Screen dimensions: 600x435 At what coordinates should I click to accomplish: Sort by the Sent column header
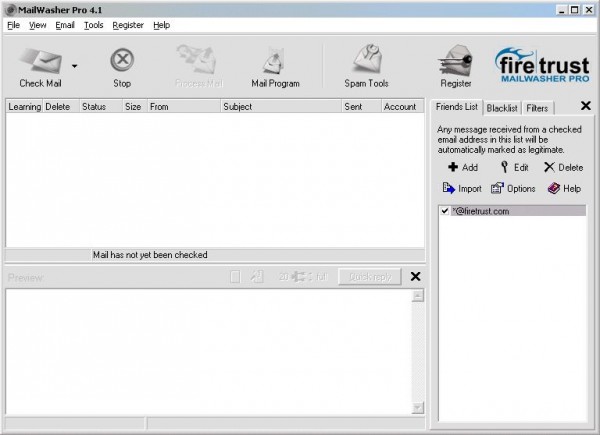pos(361,107)
